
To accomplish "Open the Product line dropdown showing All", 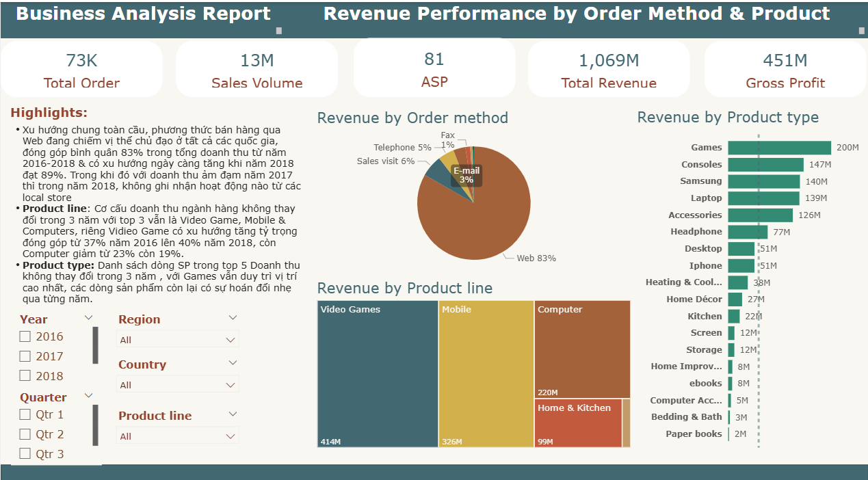I will tap(177, 436).
